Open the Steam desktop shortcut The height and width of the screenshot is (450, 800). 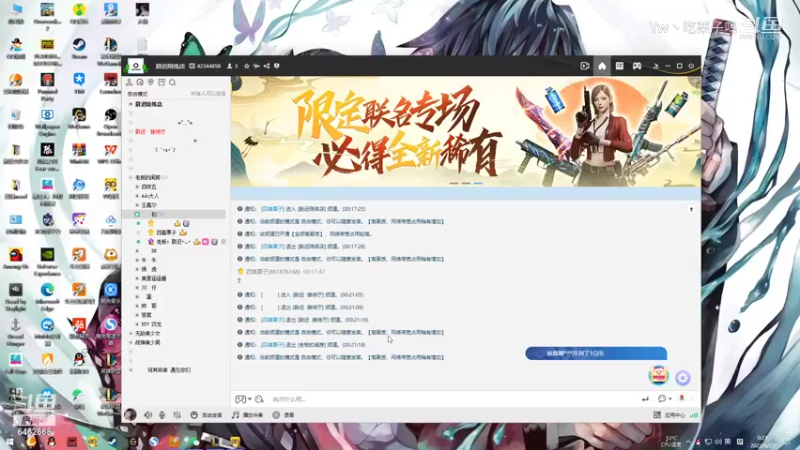79,49
